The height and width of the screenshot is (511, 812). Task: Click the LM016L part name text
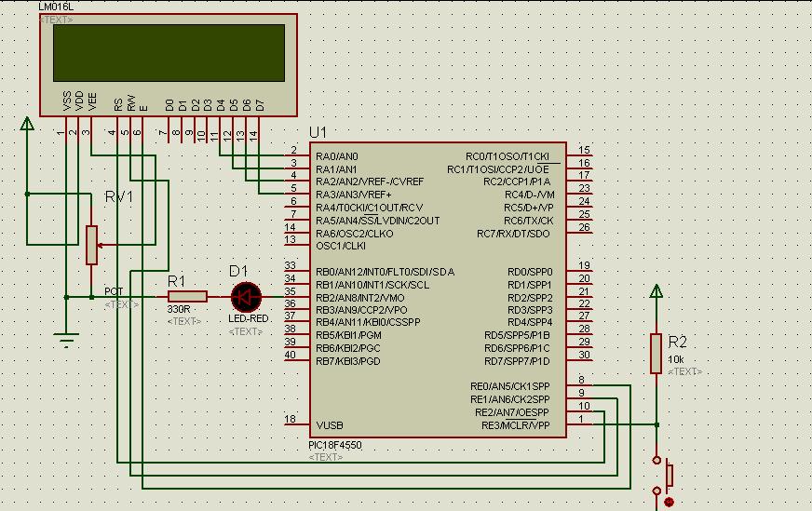click(57, 7)
